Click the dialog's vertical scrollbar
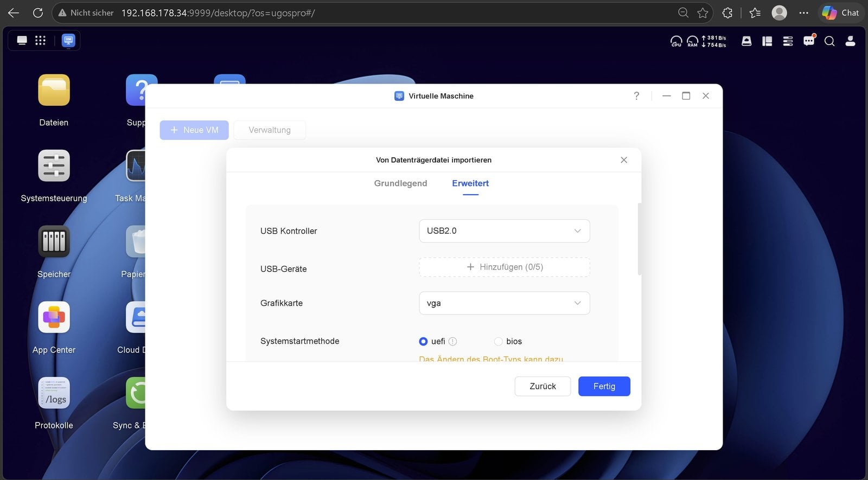The width and height of the screenshot is (868, 480). [640, 239]
